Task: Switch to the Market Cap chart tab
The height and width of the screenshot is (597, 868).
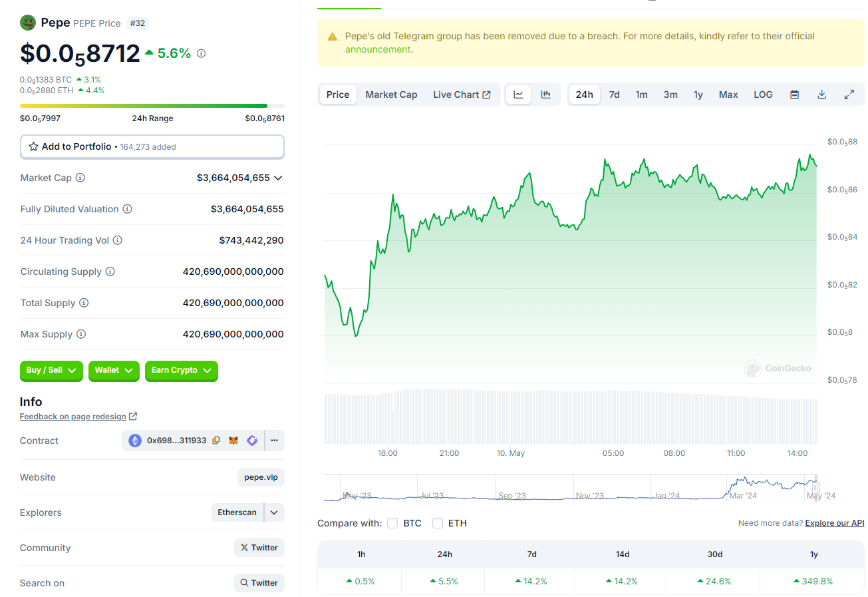Action: [x=391, y=95]
